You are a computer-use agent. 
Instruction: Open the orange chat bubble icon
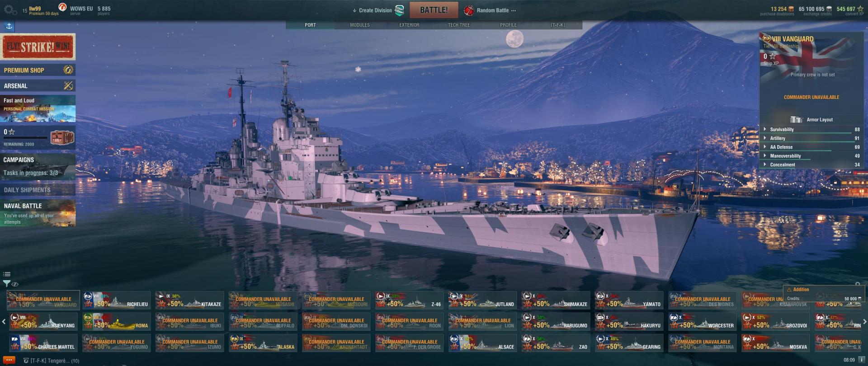[x=9, y=360]
